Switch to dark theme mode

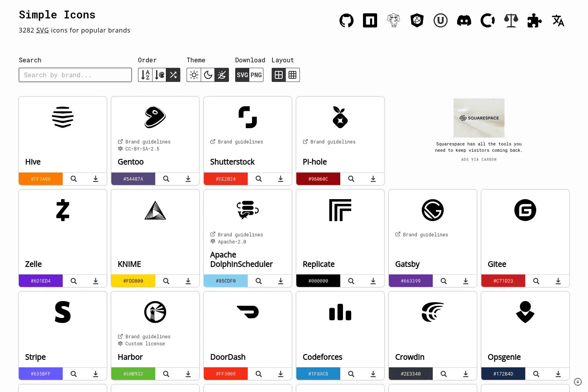coord(208,75)
